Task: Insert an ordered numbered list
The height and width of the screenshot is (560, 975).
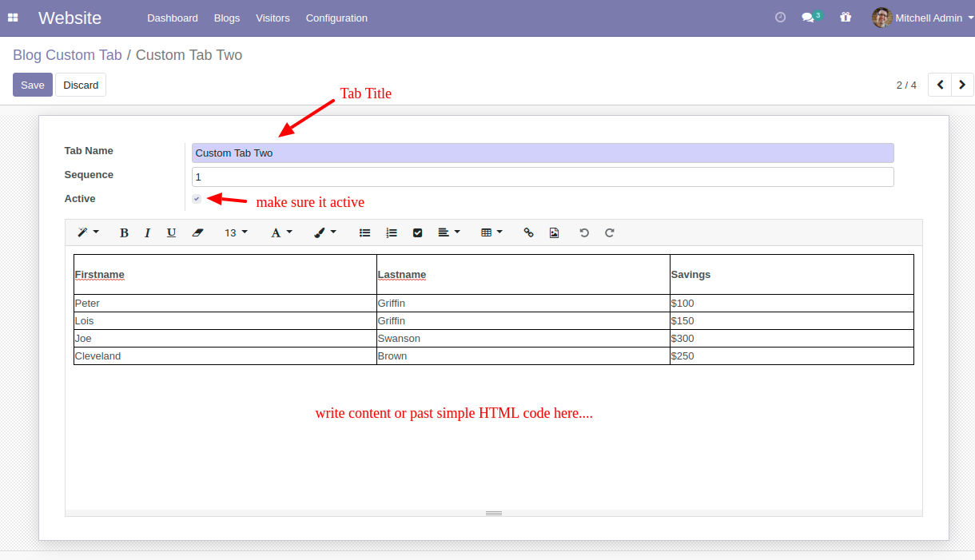Action: click(x=392, y=232)
